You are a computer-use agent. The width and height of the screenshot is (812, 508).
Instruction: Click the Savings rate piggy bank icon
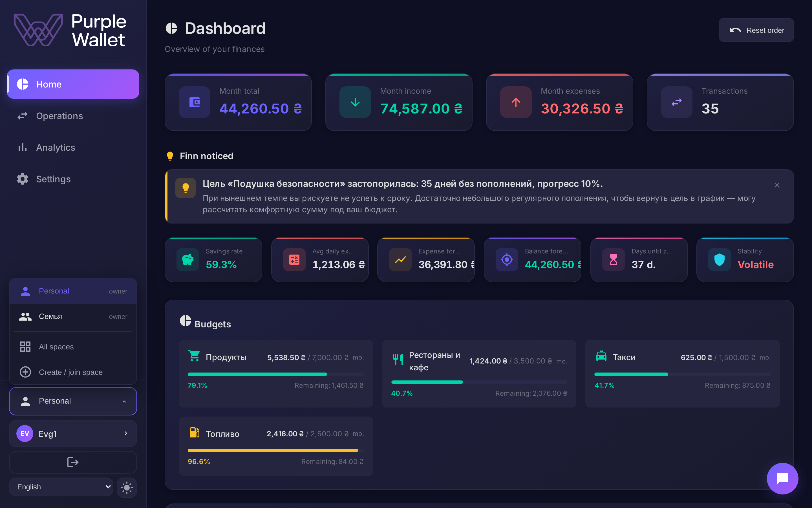coord(188,259)
